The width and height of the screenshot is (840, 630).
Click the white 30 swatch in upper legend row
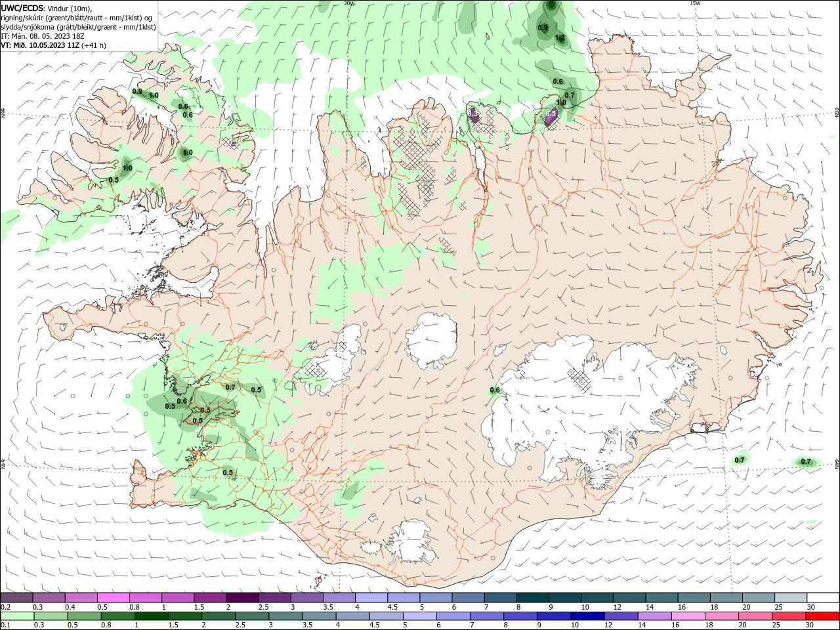coord(823,598)
